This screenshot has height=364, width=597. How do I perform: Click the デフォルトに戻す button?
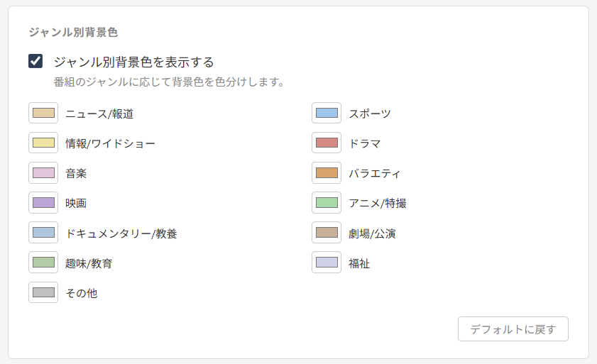click(x=513, y=329)
